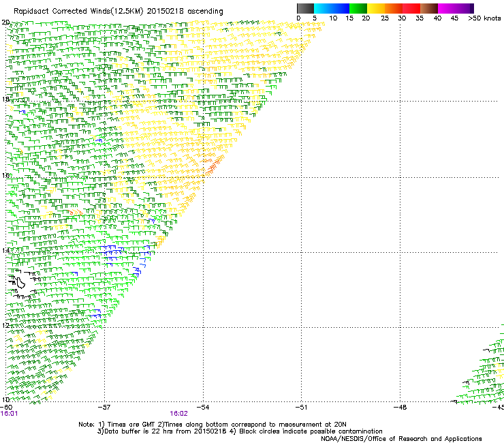Click the longitude label -48
Image resolution: width=504 pixels, height=443 pixels.
tap(400, 407)
